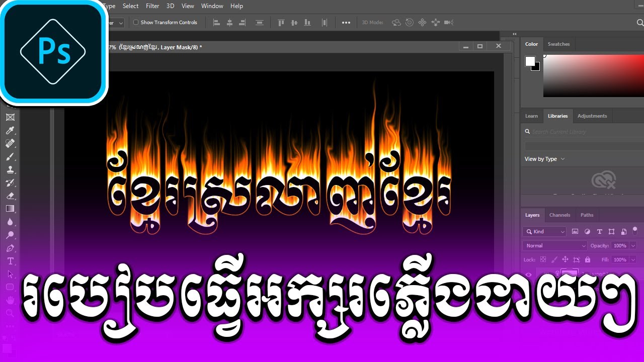Open the Select menu
The image size is (644, 362).
[130, 6]
